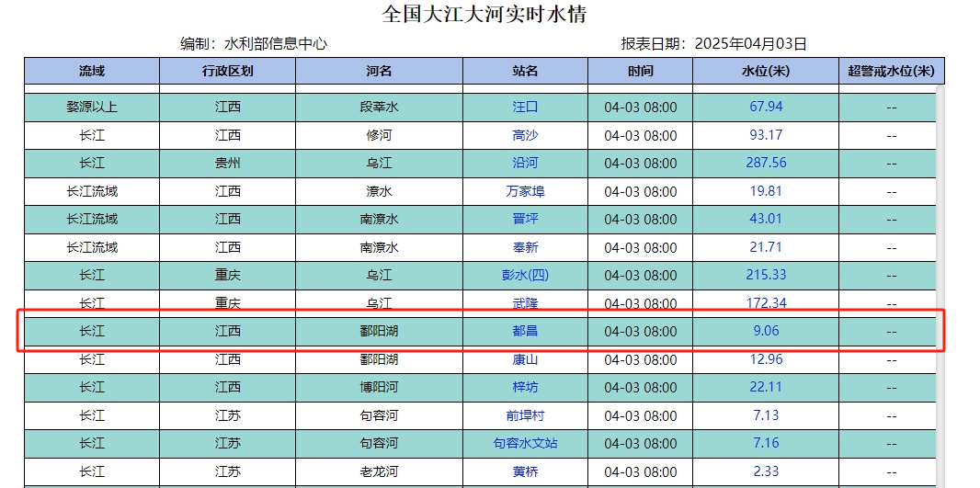Click 江苏 cell in the 黄桥 row
This screenshot has height=488, width=980.
tap(227, 471)
